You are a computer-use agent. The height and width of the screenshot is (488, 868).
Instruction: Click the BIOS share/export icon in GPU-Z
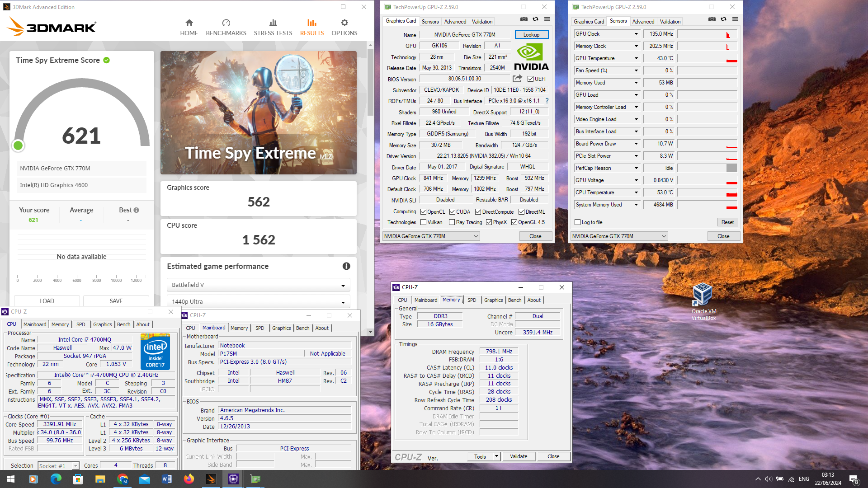click(517, 79)
